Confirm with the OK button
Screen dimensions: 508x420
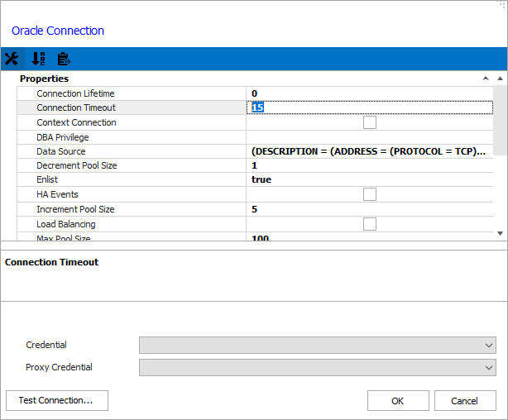click(x=398, y=400)
